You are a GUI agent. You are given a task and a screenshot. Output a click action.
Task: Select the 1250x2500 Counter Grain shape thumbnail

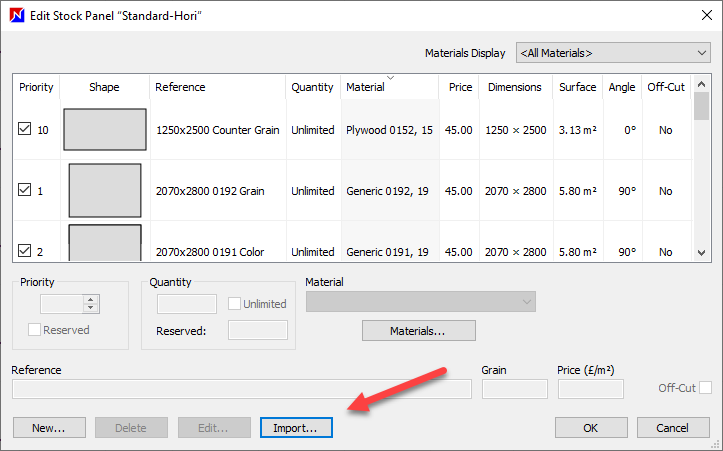[105, 130]
